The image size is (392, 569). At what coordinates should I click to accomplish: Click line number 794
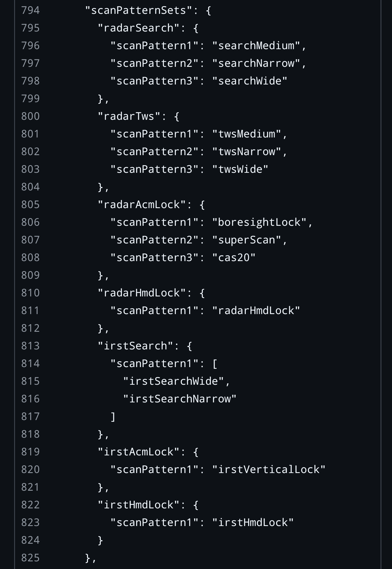(30, 11)
